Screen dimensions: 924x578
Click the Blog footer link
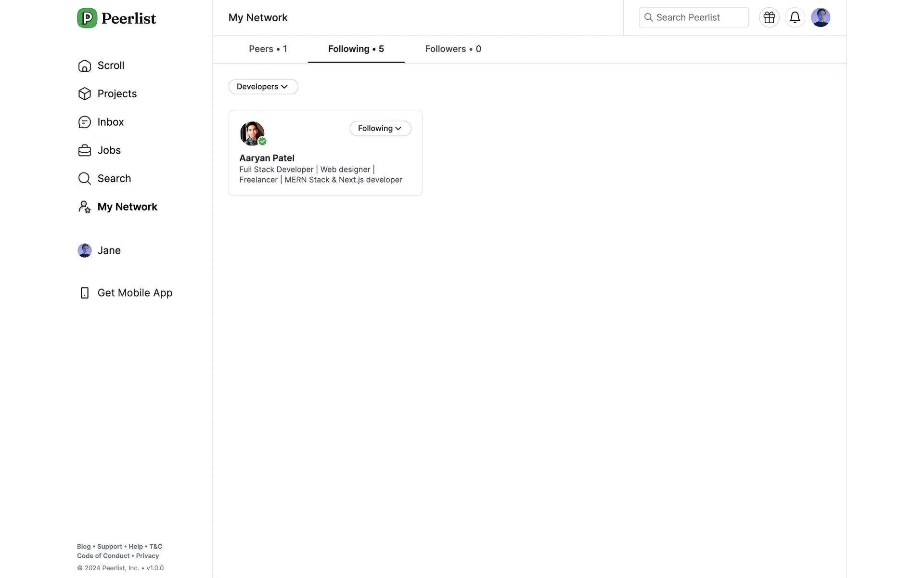click(84, 547)
